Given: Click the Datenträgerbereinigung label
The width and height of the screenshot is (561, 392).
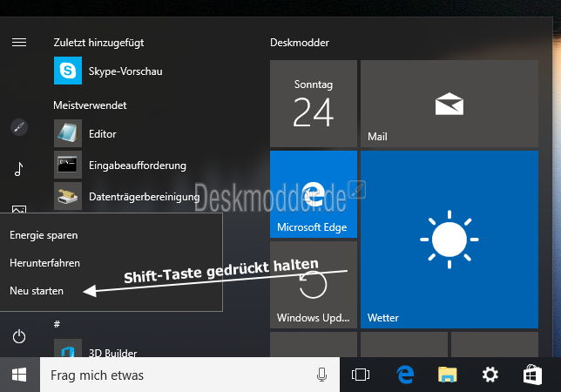Looking at the screenshot, I should 145,197.
